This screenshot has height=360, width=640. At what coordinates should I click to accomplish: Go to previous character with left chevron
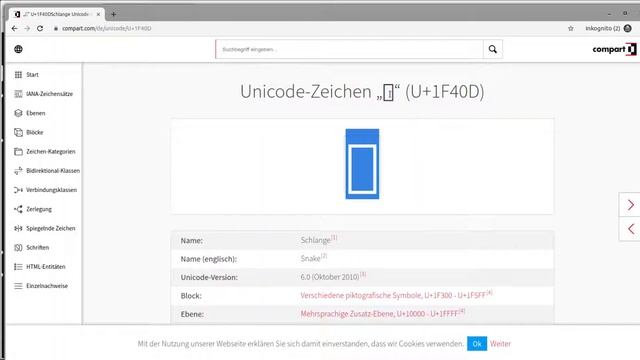630,229
